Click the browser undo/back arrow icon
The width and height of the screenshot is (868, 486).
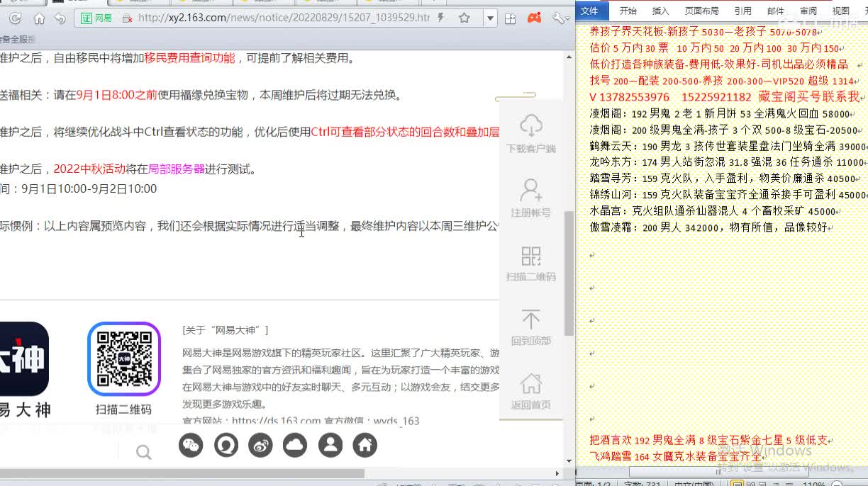pos(60,18)
